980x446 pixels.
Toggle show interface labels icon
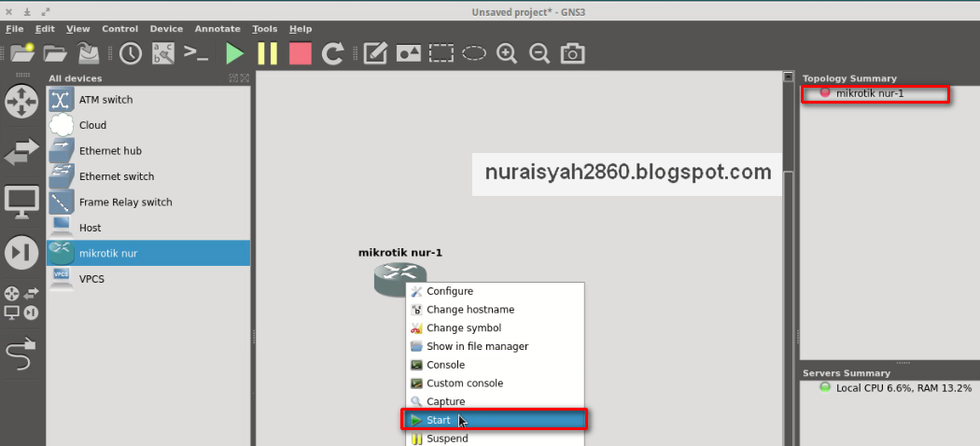(163, 53)
